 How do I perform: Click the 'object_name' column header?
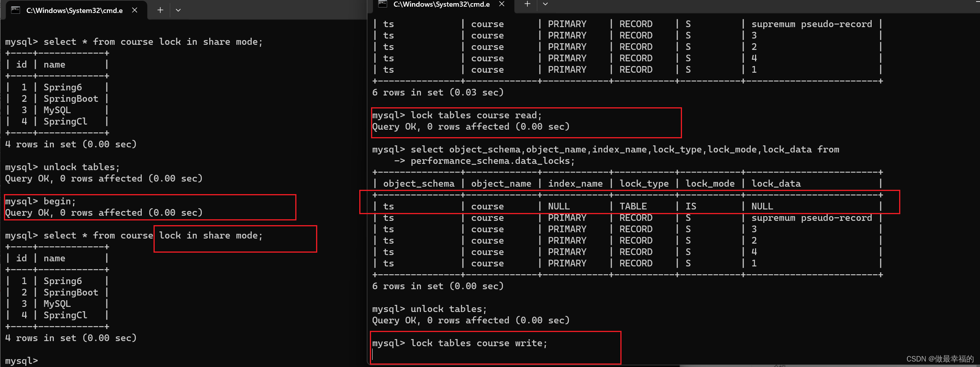(x=501, y=183)
